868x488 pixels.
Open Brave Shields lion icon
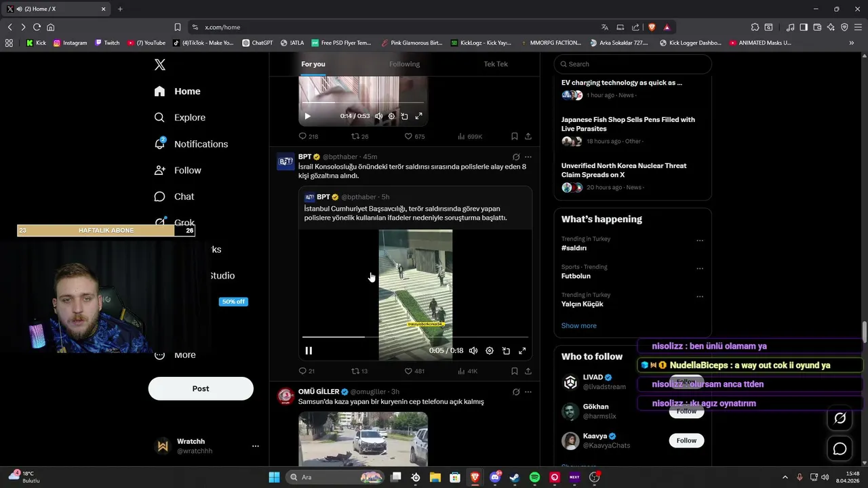[652, 27]
